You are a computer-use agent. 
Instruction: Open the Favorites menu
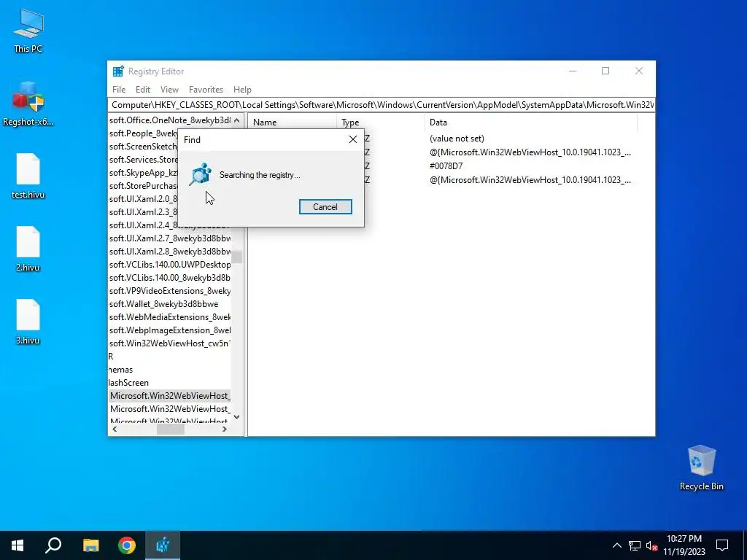206,90
